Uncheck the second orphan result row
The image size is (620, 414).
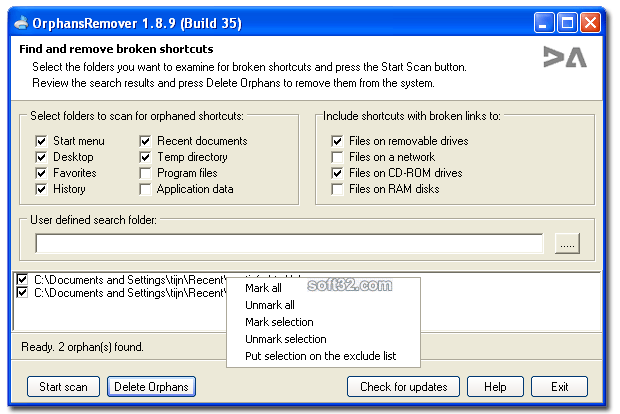click(22, 293)
